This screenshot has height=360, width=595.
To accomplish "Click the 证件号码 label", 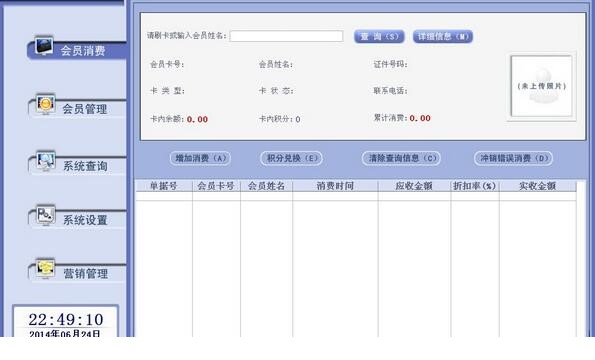I will click(390, 64).
